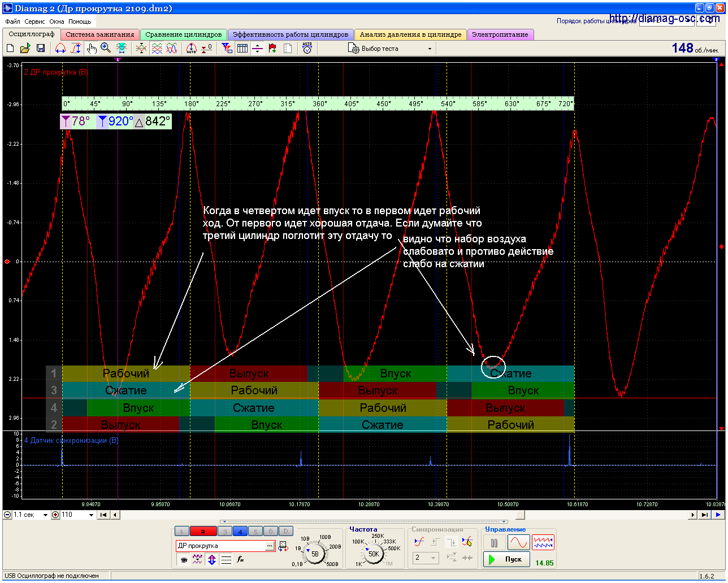Click the Частота 50K frequency knob
Viewport: 728px width, 583px height.
click(x=374, y=554)
